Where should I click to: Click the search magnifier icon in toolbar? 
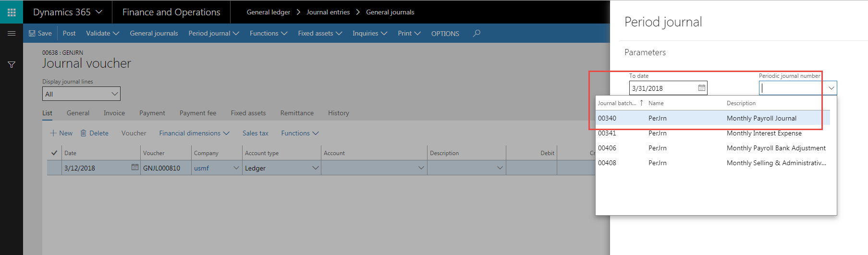pos(477,33)
